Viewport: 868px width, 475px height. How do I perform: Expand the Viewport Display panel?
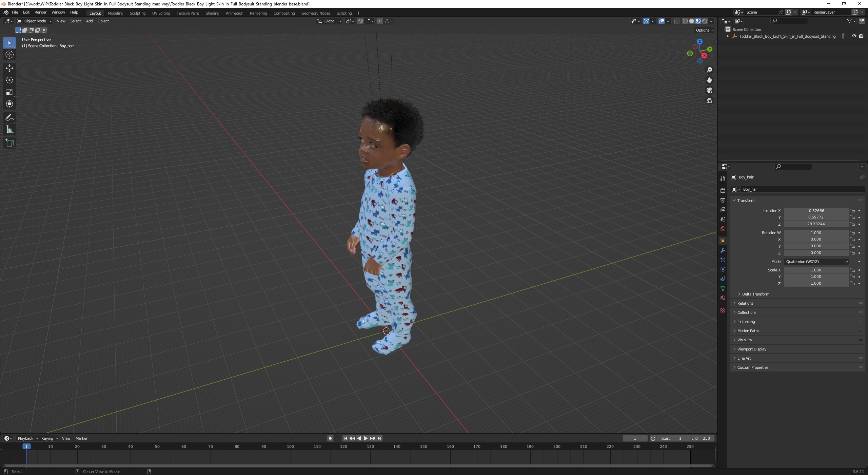click(751, 349)
